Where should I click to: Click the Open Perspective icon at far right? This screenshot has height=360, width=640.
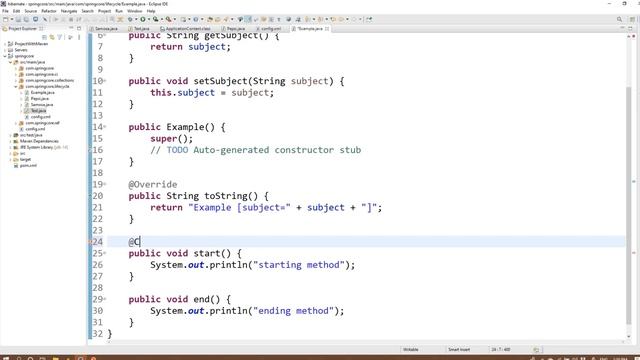pos(632,19)
